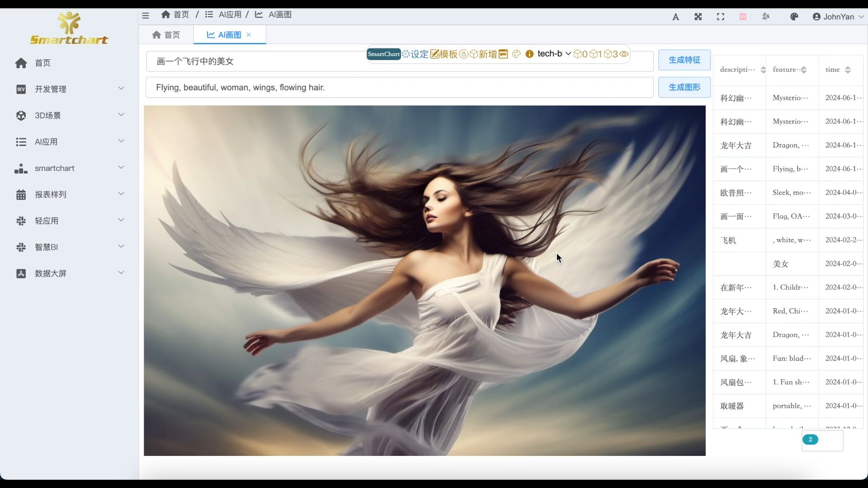
Task: Focus the features input 'Flying, beautiful, woman'
Action: (400, 87)
